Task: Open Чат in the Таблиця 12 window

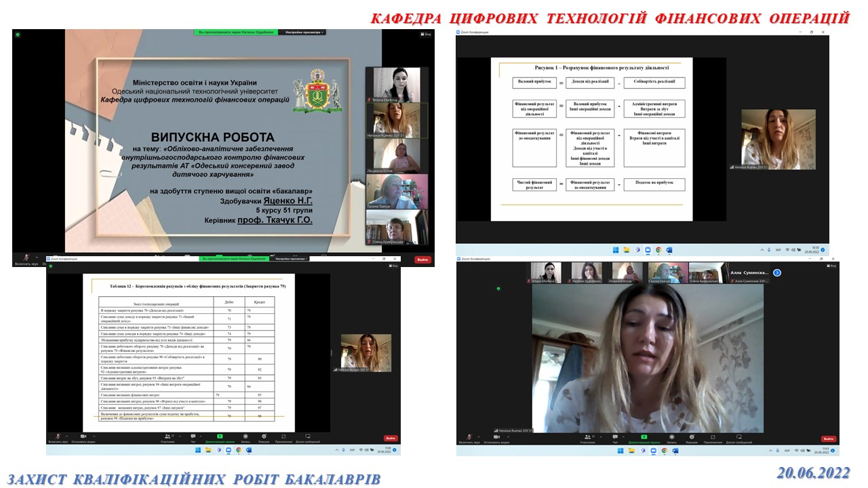Action: click(x=193, y=439)
